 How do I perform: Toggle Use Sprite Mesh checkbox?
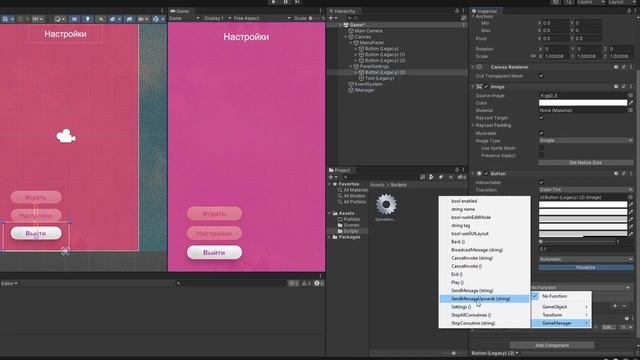pyautogui.click(x=541, y=148)
